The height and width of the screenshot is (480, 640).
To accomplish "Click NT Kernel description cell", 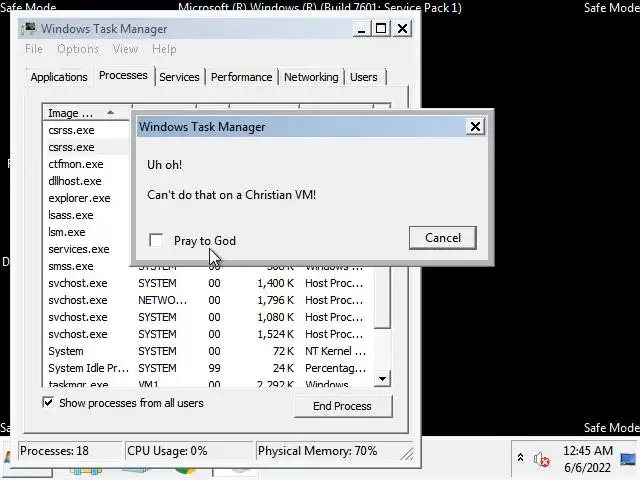I will tap(335, 351).
